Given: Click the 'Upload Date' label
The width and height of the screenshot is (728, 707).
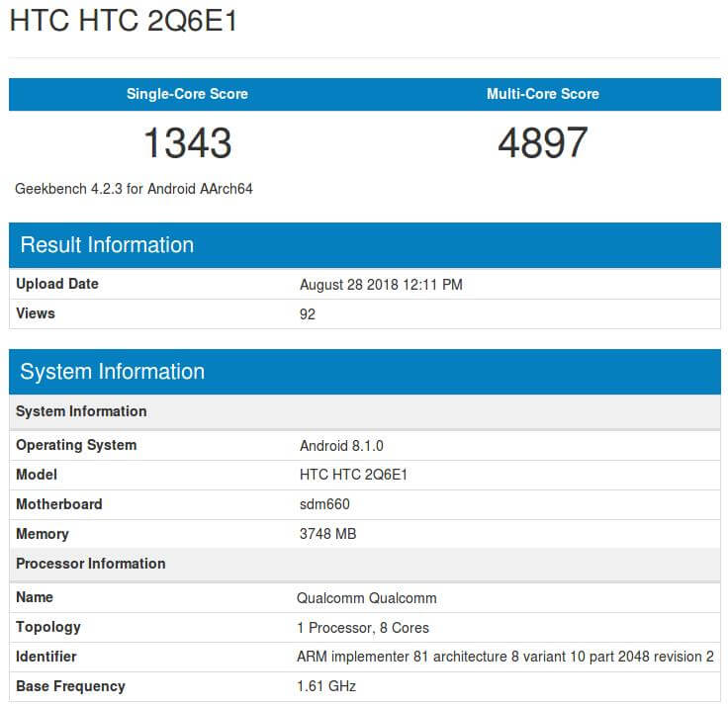Looking at the screenshot, I should point(57,284).
